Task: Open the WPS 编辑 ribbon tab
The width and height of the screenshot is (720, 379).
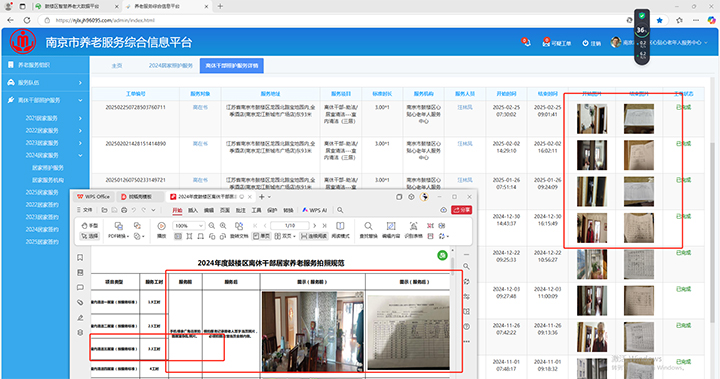Action: [x=209, y=210]
